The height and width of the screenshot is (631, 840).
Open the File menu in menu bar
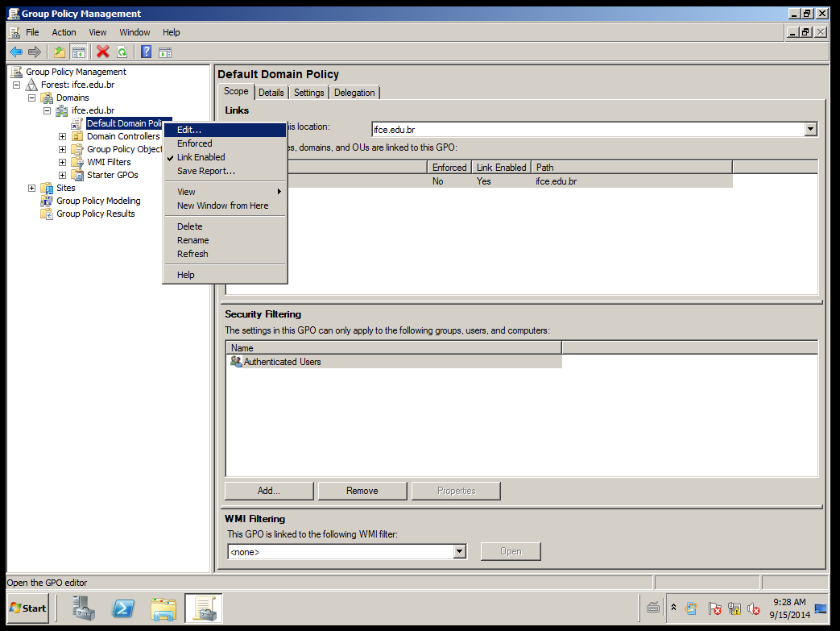(x=32, y=32)
